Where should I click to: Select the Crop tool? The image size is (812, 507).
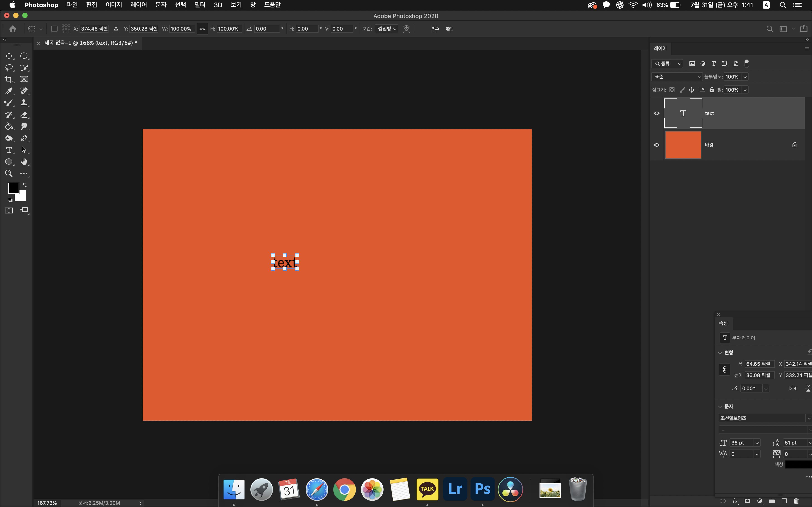click(x=9, y=79)
